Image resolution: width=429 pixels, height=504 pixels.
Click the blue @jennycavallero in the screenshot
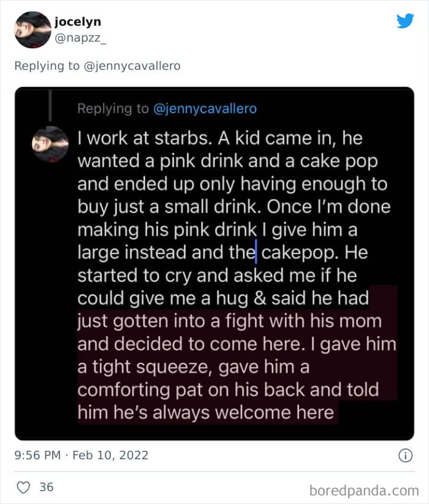205,108
